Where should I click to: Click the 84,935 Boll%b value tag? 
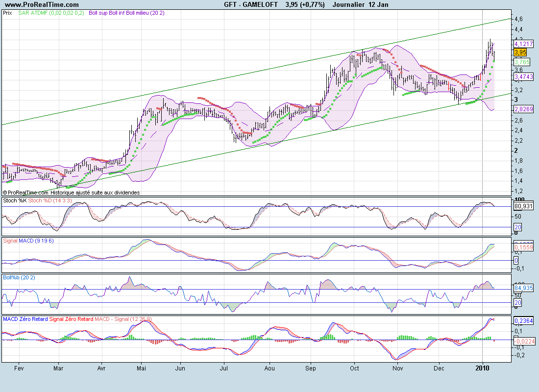(523, 288)
